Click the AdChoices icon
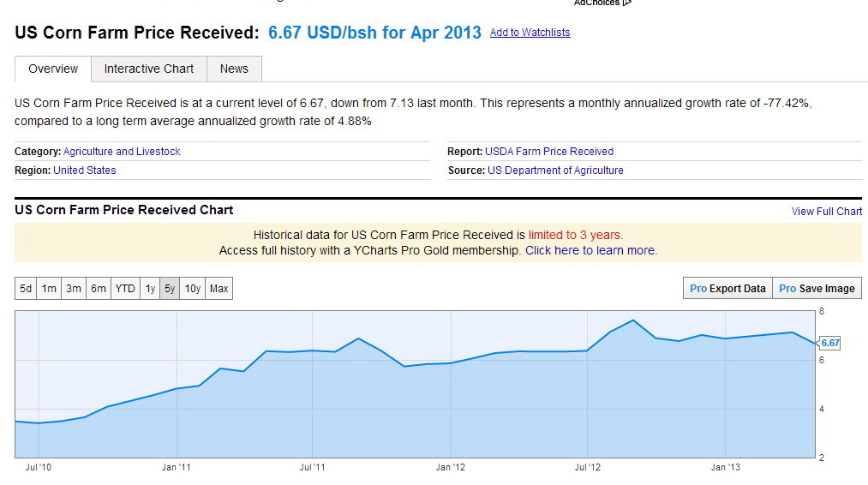This screenshot has width=868, height=485. [626, 3]
